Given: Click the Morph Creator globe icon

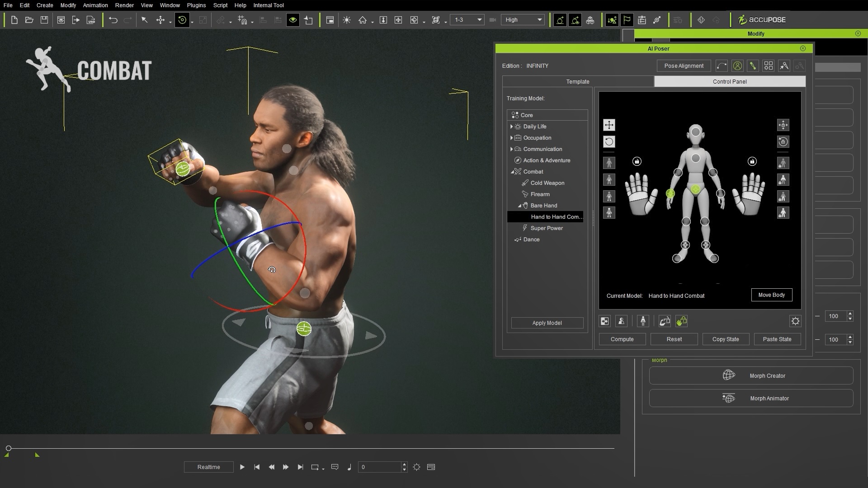Looking at the screenshot, I should pos(729,375).
